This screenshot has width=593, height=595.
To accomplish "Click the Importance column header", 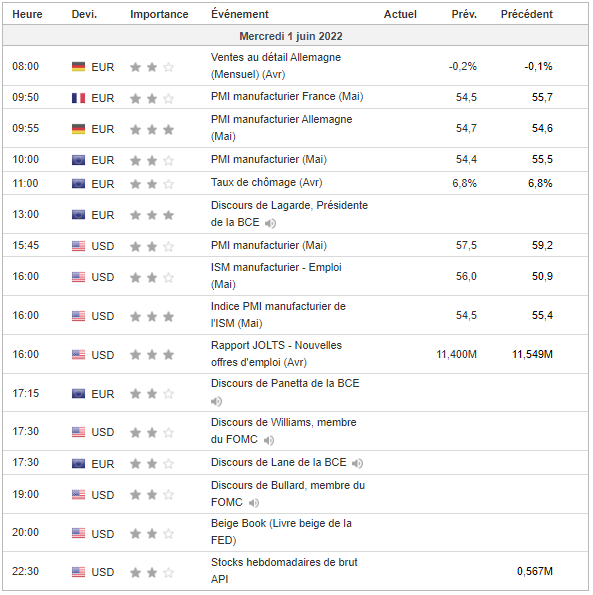I will pyautogui.click(x=159, y=14).
